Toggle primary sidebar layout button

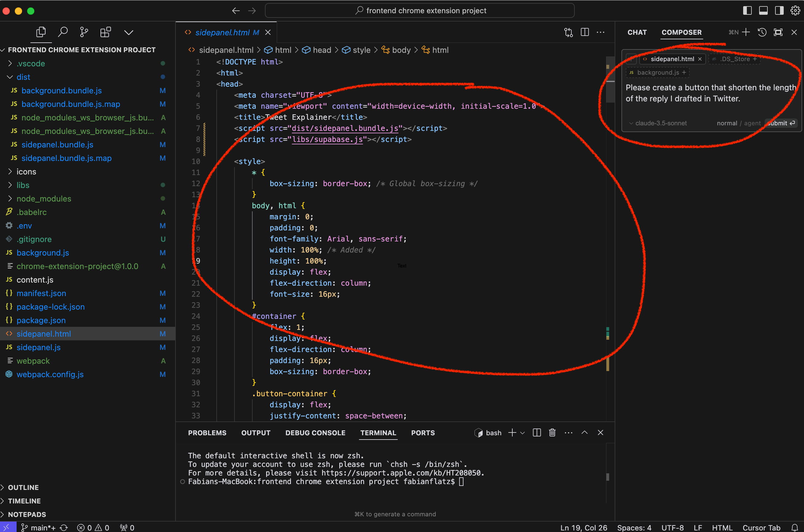(x=747, y=10)
